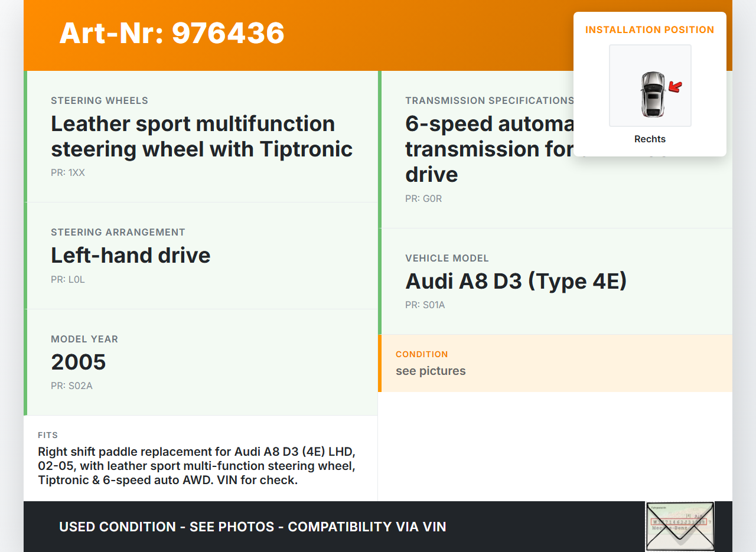The width and height of the screenshot is (756, 552).
Task: Click the Art-Nr: 976436 title
Action: pos(172,33)
